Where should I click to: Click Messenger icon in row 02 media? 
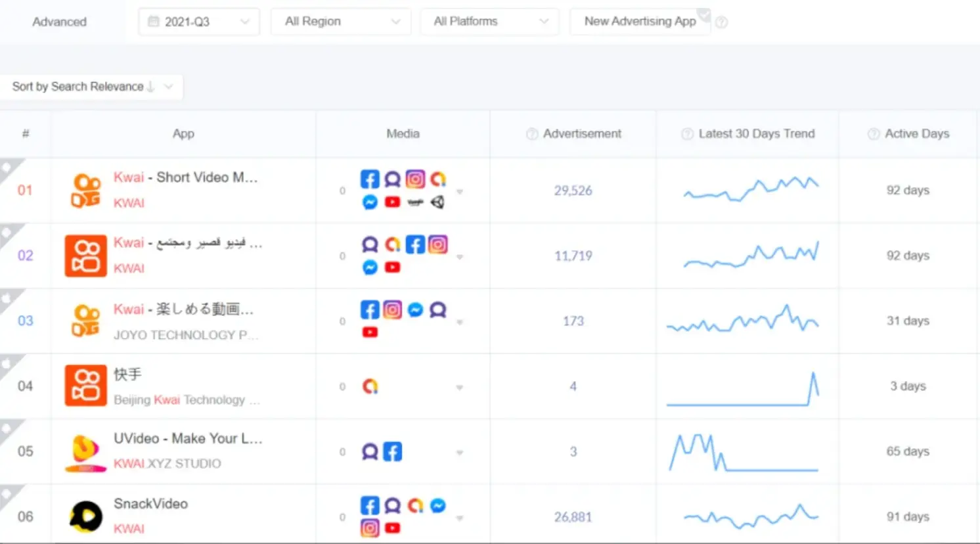(x=370, y=267)
